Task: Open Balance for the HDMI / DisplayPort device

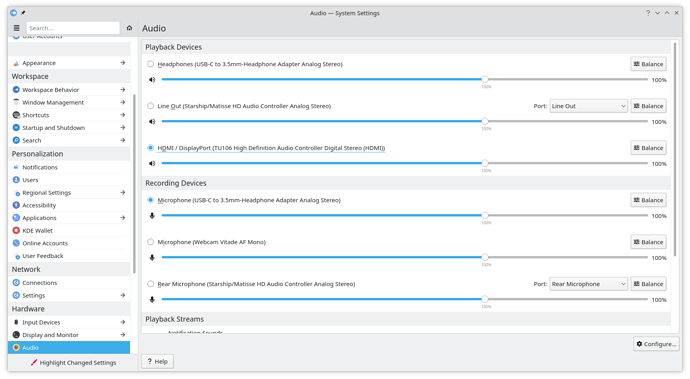Action: click(x=648, y=148)
